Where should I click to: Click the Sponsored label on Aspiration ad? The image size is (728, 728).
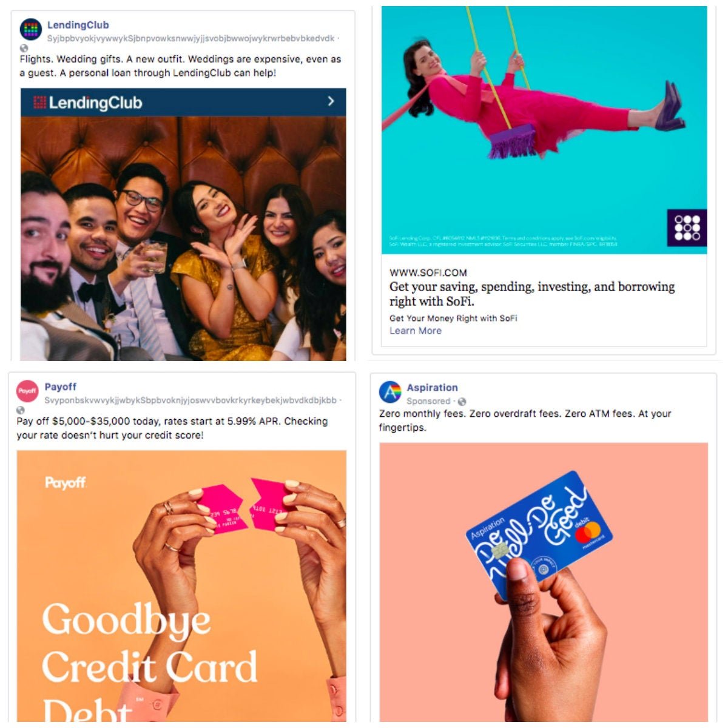pyautogui.click(x=428, y=401)
